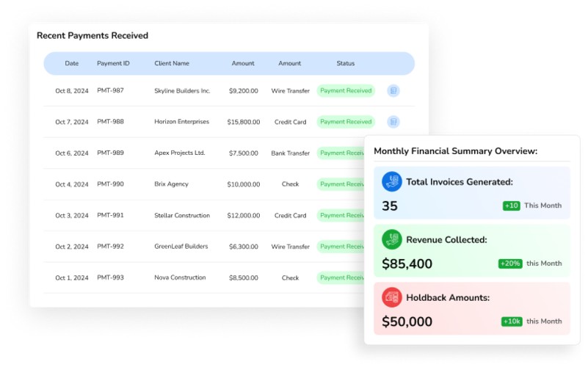The height and width of the screenshot is (367, 588).
Task: Sort by the Payment ID column header
Action: pos(113,63)
